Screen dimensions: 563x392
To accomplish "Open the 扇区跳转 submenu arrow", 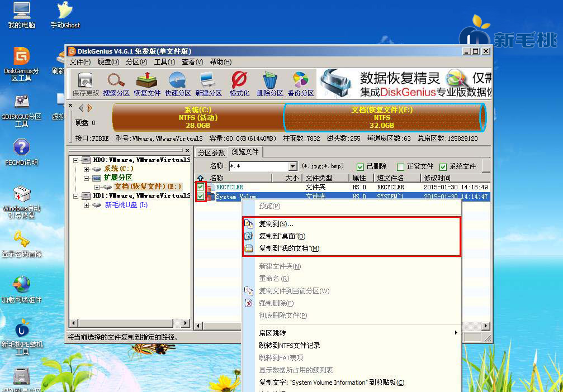I will point(456,333).
